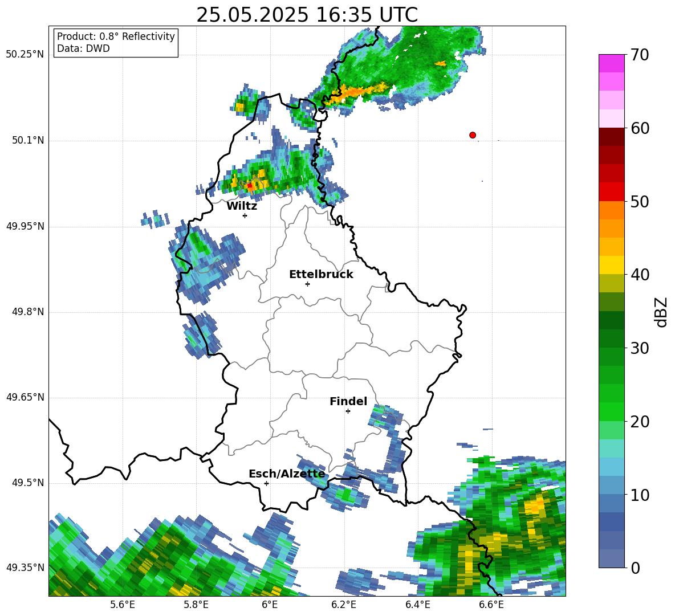Screen dimensions: 675x616
Task: Click the 6°E longitude label
Action: point(270,605)
